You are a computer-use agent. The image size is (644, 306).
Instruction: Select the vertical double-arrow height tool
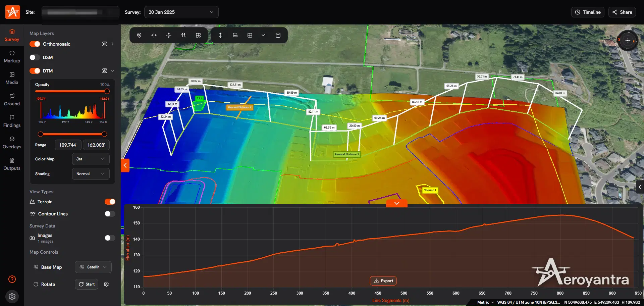point(220,35)
